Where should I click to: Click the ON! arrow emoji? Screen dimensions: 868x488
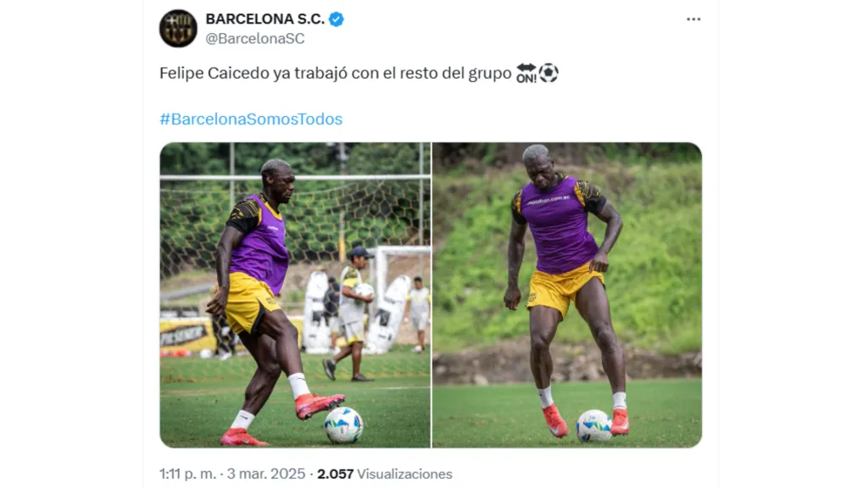526,73
